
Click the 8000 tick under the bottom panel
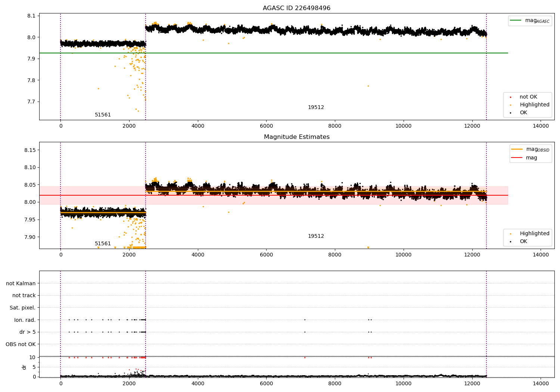(x=335, y=383)
